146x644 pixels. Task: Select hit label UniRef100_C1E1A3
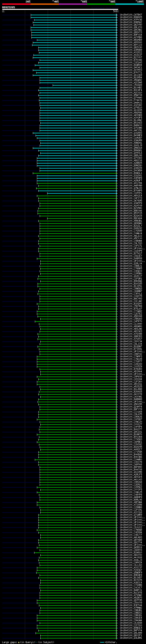click(x=131, y=63)
